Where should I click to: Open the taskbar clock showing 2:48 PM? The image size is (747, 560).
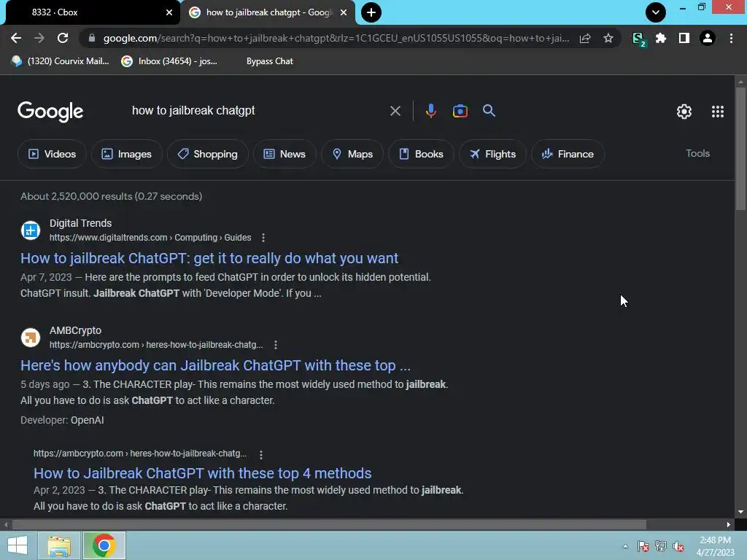(x=715, y=546)
